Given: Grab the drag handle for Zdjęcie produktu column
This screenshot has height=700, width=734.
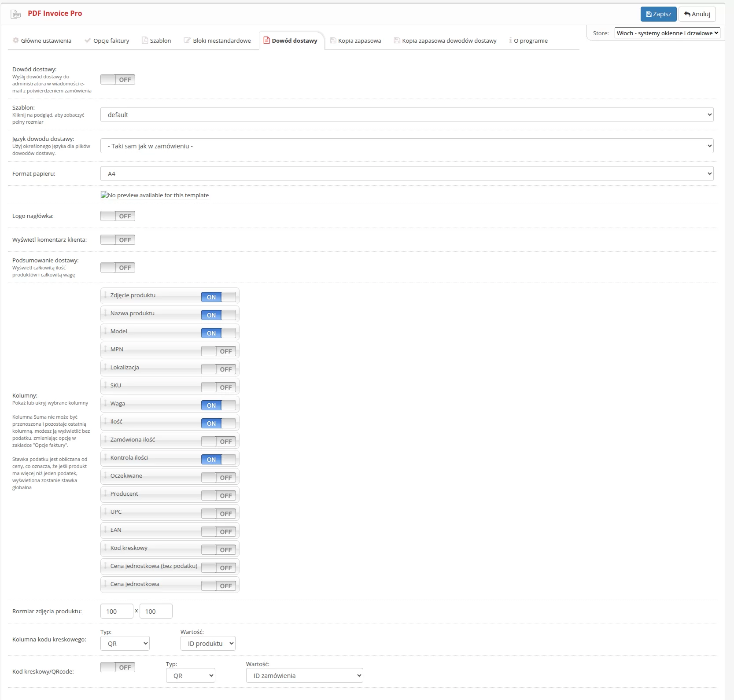Looking at the screenshot, I should coord(106,295).
